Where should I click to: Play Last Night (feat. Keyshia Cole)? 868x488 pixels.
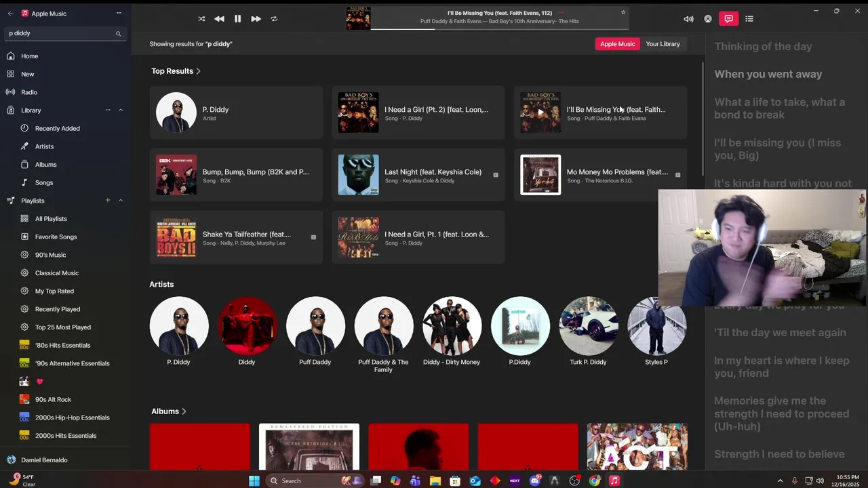pyautogui.click(x=418, y=175)
